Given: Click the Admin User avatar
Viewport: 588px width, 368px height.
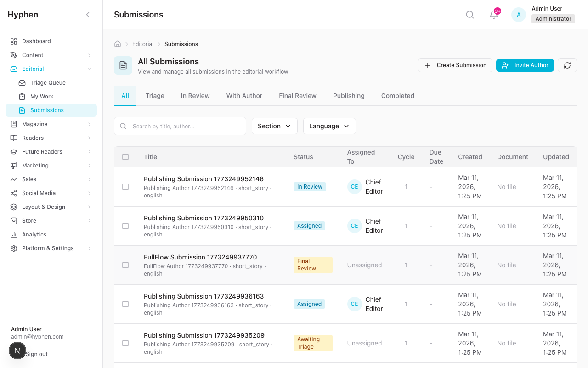Looking at the screenshot, I should [519, 15].
